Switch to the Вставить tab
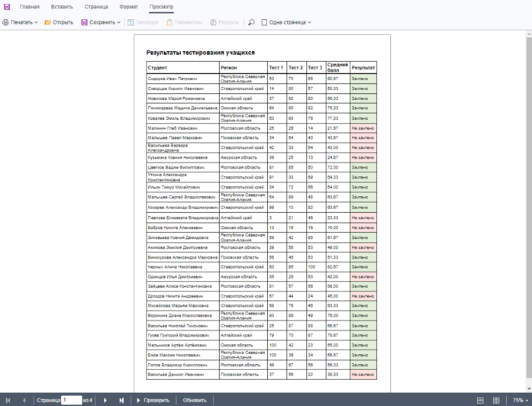Image resolution: width=532 pixels, height=406 pixels. click(62, 6)
